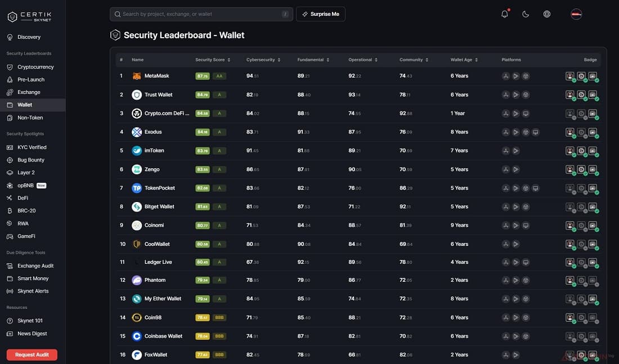Viewport: 619px width, 364px height.
Task: Sort by Security Score column
Action: [213, 60]
